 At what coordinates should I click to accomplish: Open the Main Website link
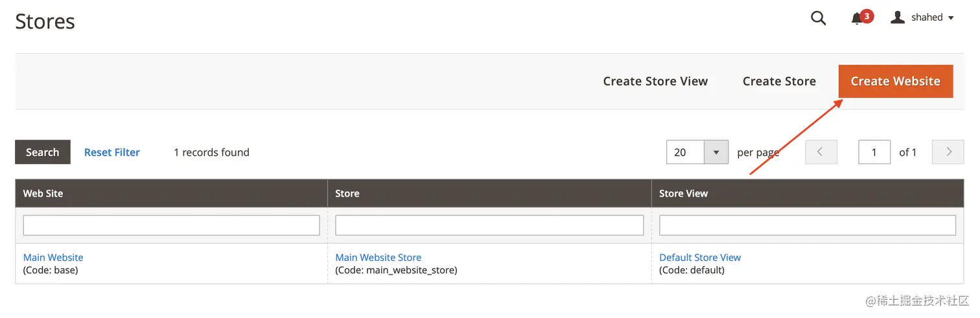pyautogui.click(x=53, y=257)
